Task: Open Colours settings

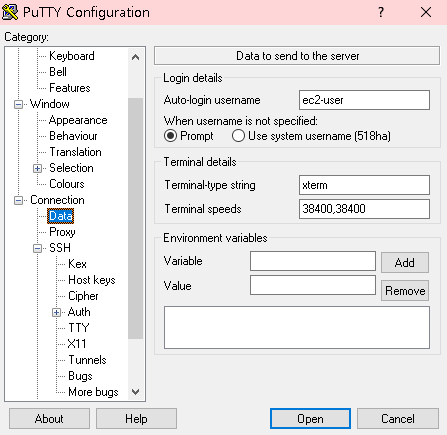Action: [x=67, y=184]
